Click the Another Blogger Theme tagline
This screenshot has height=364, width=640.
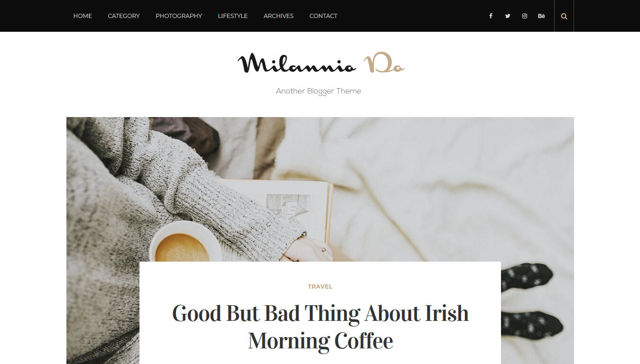[318, 91]
